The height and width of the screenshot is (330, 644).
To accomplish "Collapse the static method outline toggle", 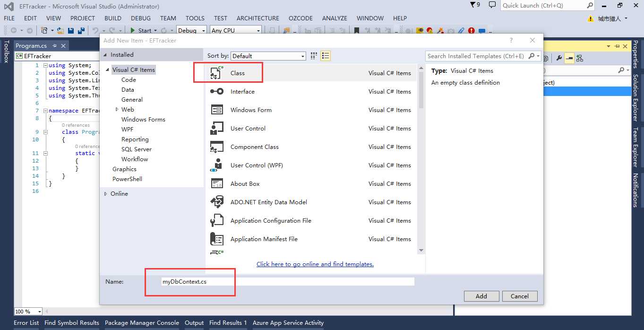I will tap(45, 153).
